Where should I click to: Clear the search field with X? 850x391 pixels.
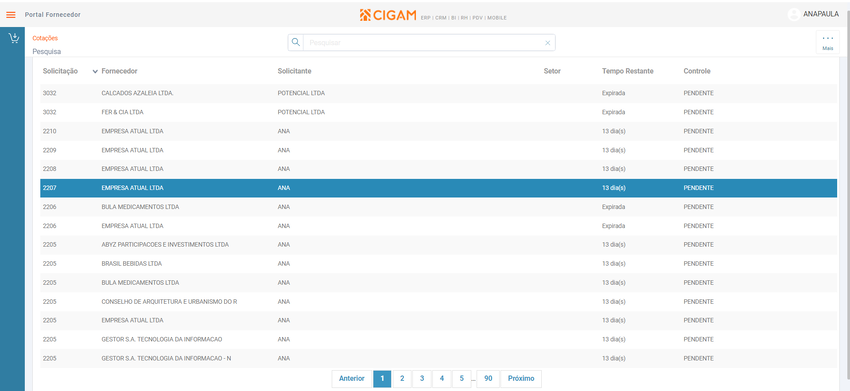[548, 43]
